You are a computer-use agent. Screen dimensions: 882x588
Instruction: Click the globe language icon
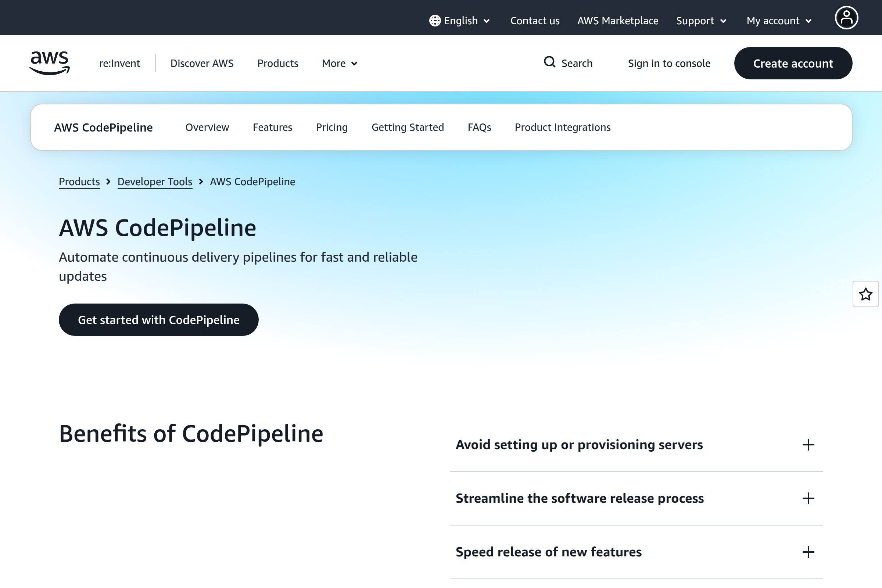(435, 21)
